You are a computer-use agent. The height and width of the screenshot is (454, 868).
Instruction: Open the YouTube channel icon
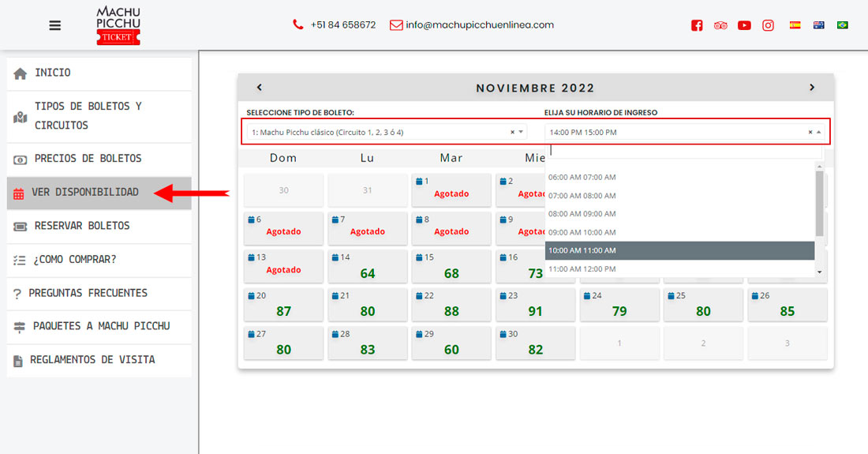tap(744, 25)
